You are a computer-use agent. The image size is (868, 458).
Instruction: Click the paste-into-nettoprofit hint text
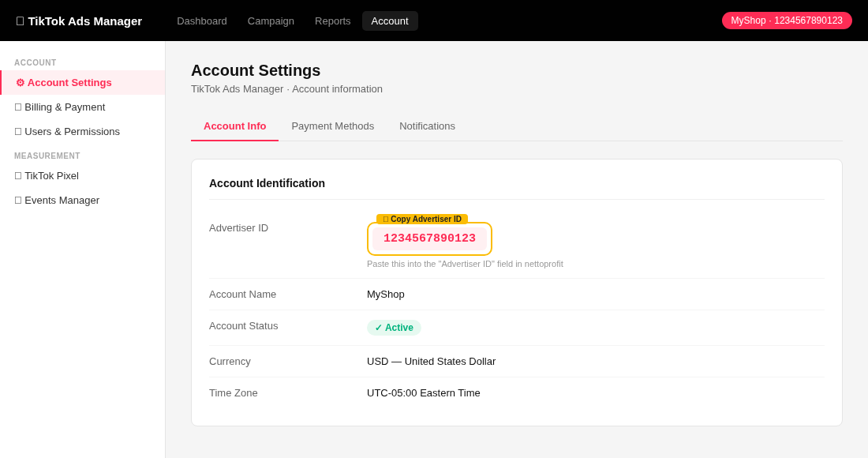pyautogui.click(x=465, y=264)
